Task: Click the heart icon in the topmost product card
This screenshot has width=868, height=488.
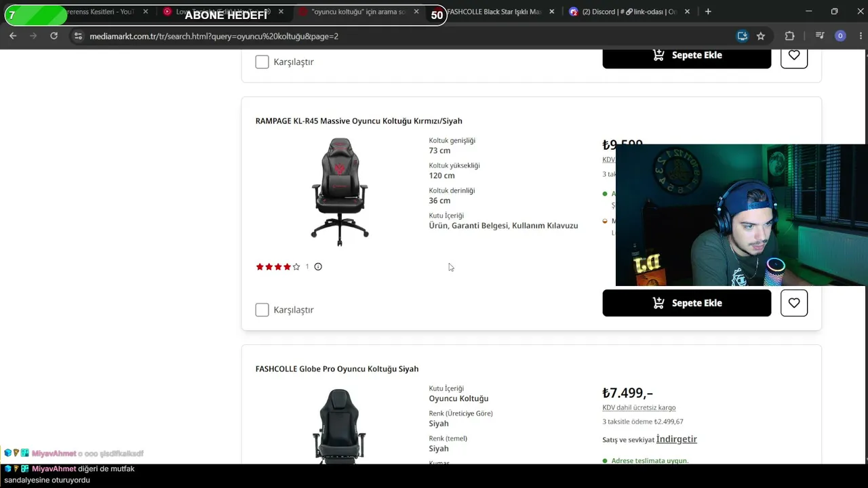Action: [794, 55]
